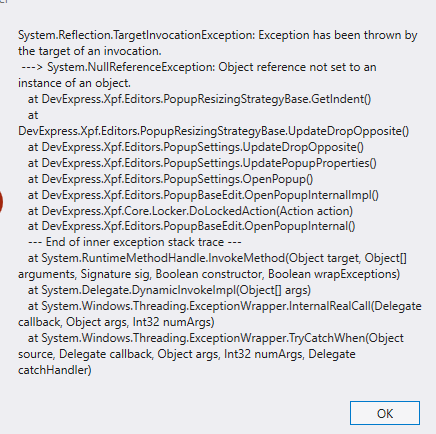Click the TargetInvocationException message line

[218, 35]
